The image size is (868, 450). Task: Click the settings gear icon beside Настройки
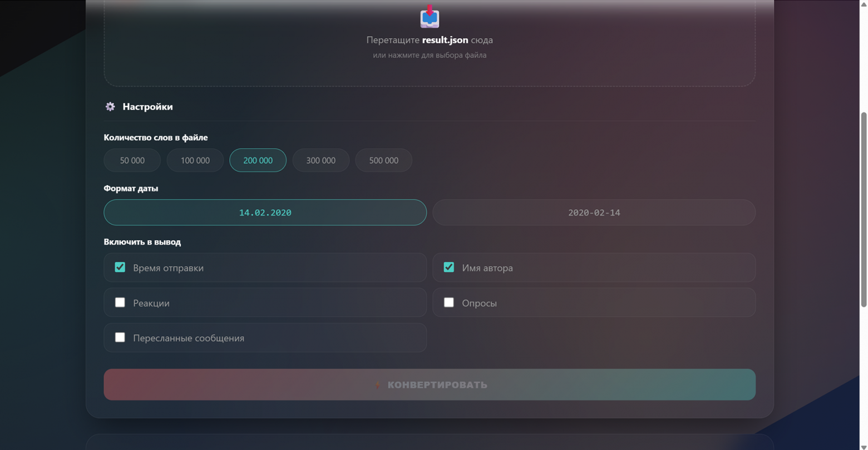110,106
